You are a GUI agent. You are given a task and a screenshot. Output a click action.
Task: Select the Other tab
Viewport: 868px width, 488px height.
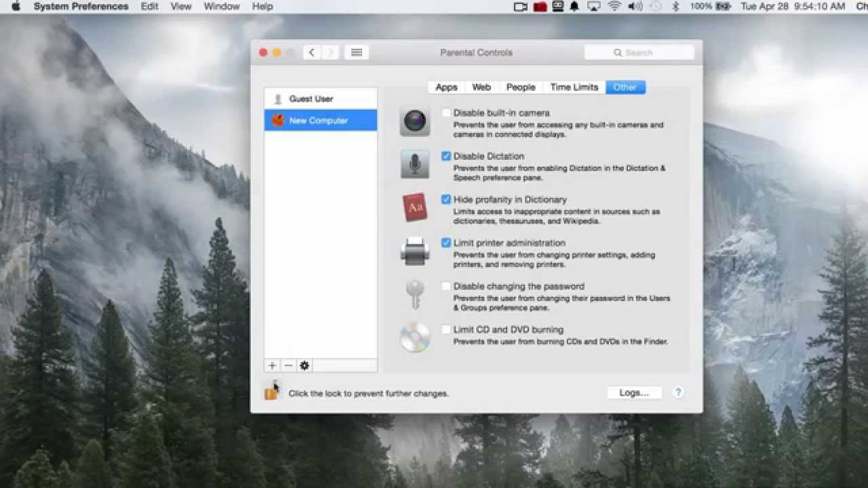pyautogui.click(x=625, y=87)
